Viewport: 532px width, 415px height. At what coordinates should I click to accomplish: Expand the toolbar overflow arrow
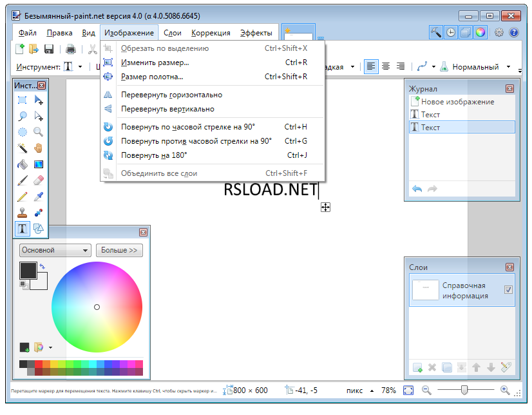click(520, 71)
